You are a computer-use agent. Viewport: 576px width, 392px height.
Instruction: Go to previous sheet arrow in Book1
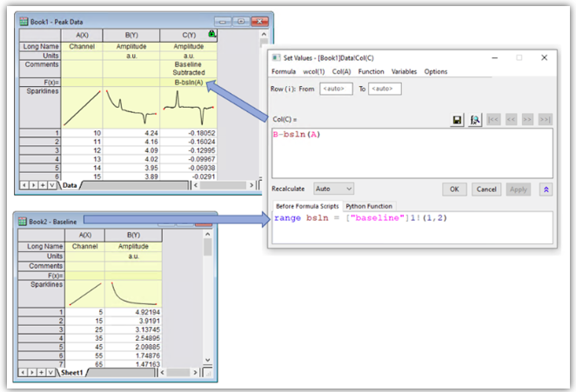(x=24, y=185)
